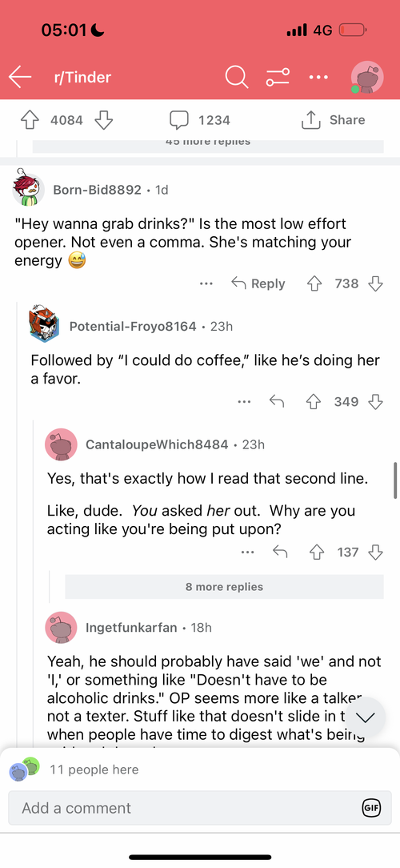Open the 1234 comments bubble icon
The image size is (400, 868).
[x=179, y=120]
